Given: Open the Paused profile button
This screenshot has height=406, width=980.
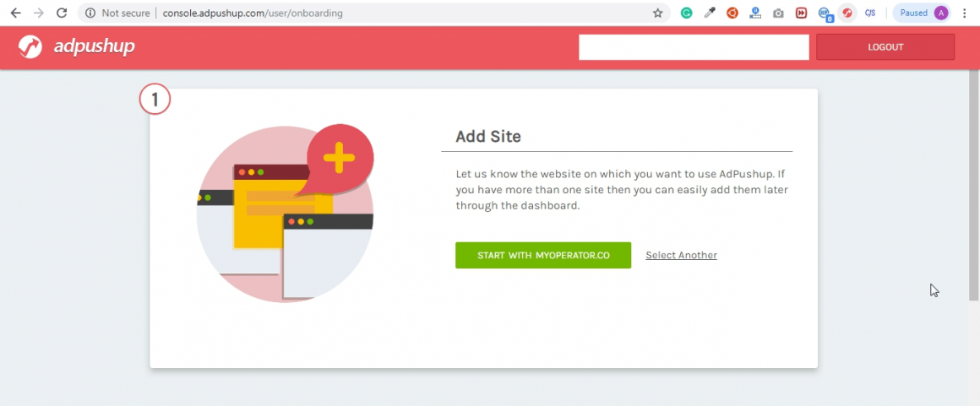Looking at the screenshot, I should coord(921,13).
